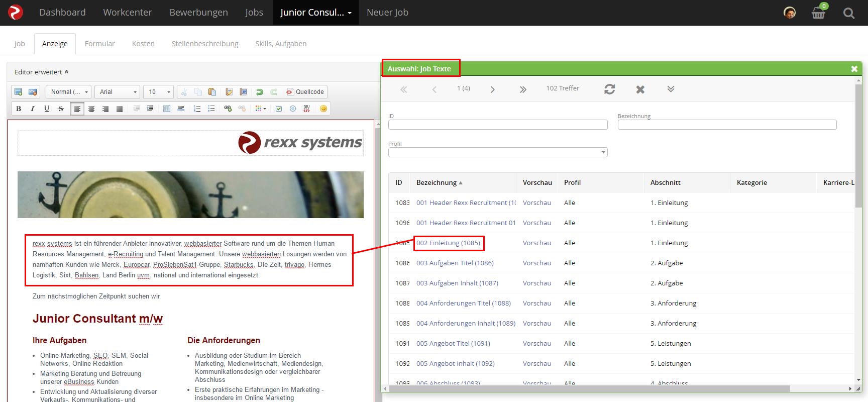The height and width of the screenshot is (402, 868).
Task: Close the 'Auswahl: Job Texte' panel
Action: click(854, 69)
